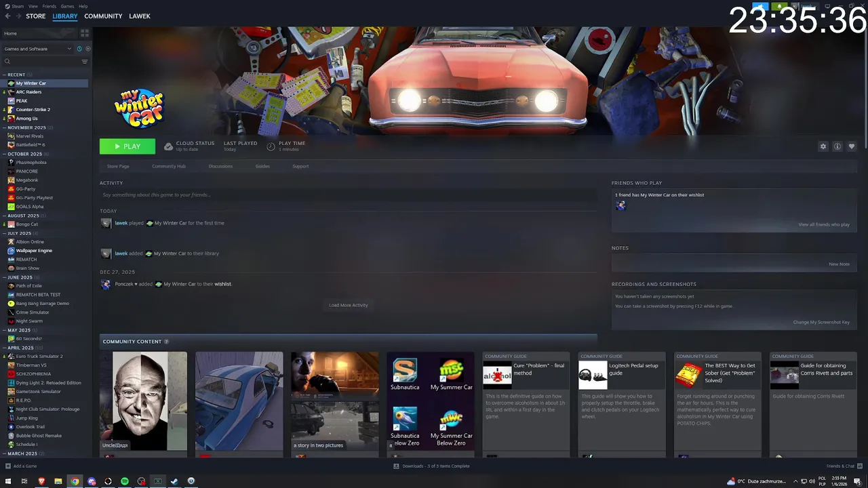Open View all friends who play
The width and height of the screenshot is (868, 488).
[x=824, y=224]
